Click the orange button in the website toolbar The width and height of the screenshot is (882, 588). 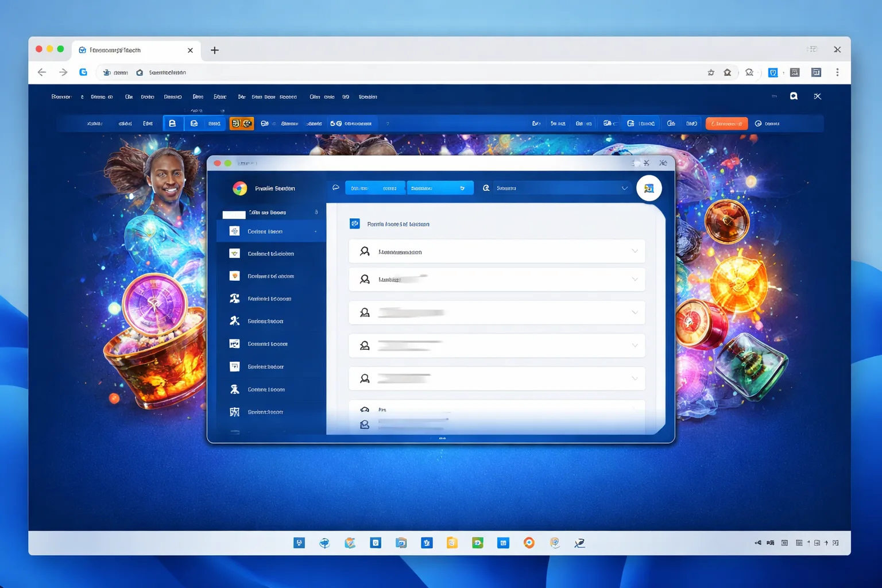tap(726, 123)
